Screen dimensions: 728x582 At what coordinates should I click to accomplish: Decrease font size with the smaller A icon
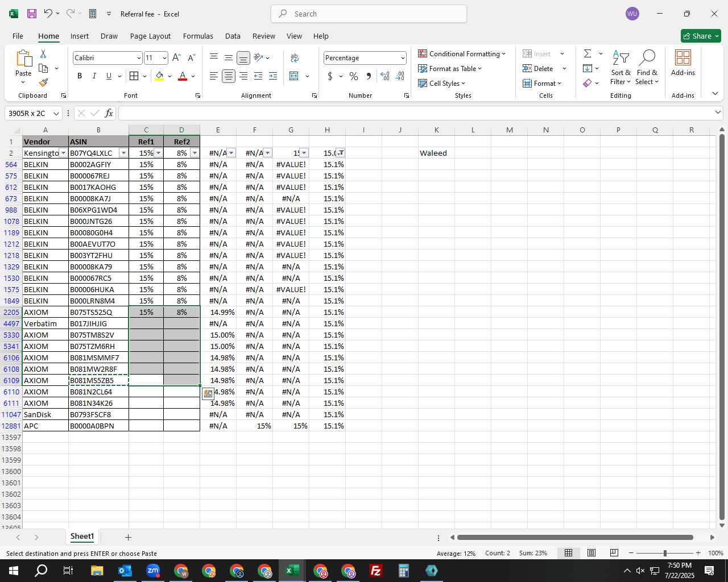[191, 57]
